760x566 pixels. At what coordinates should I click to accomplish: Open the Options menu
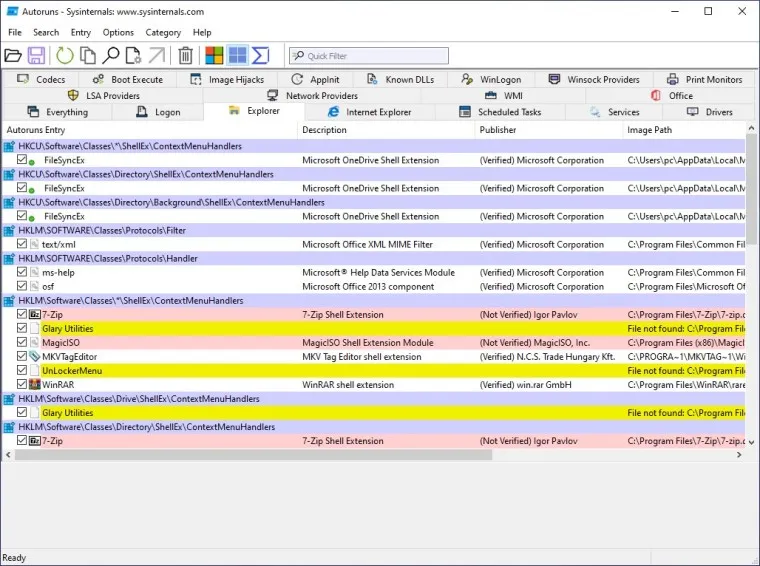click(118, 32)
